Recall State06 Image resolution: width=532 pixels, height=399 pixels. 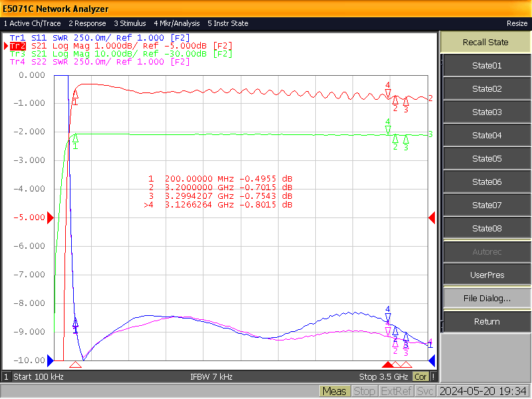pyautogui.click(x=487, y=182)
